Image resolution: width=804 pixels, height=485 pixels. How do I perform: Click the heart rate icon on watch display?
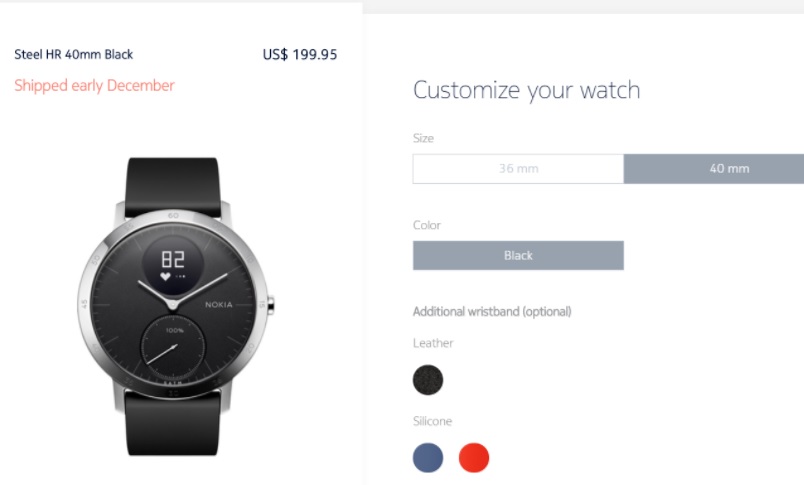[165, 277]
